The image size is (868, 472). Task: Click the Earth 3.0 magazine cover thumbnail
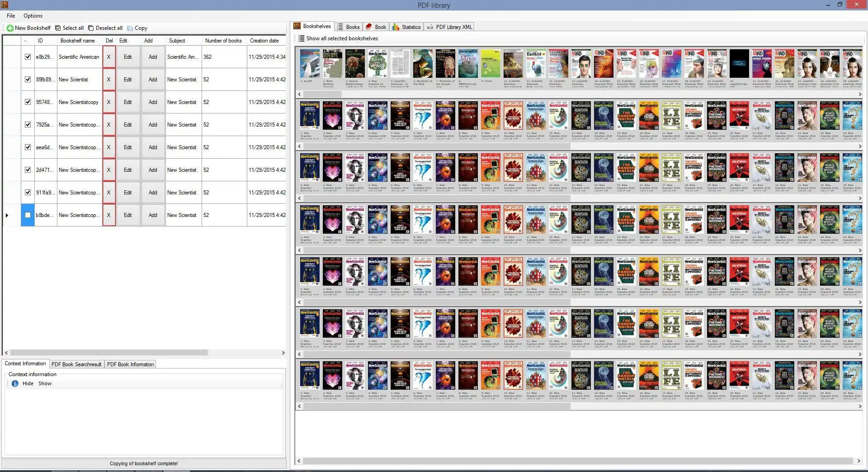tap(536, 64)
